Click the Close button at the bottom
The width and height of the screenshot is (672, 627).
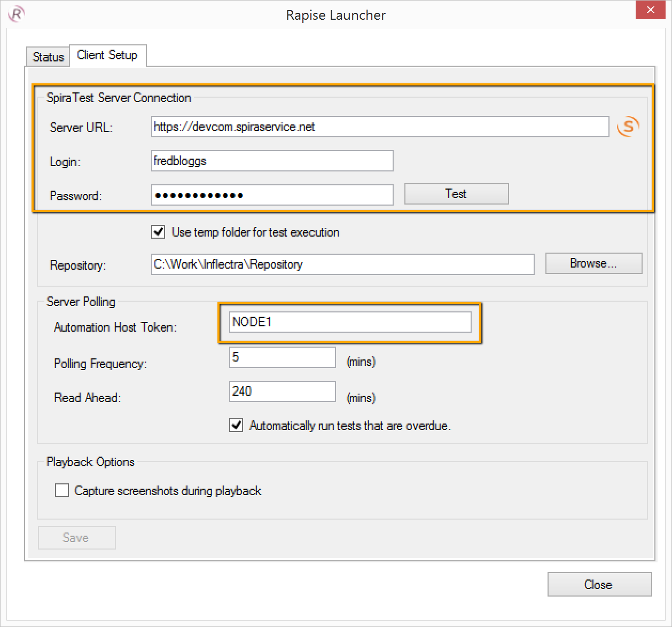(599, 584)
